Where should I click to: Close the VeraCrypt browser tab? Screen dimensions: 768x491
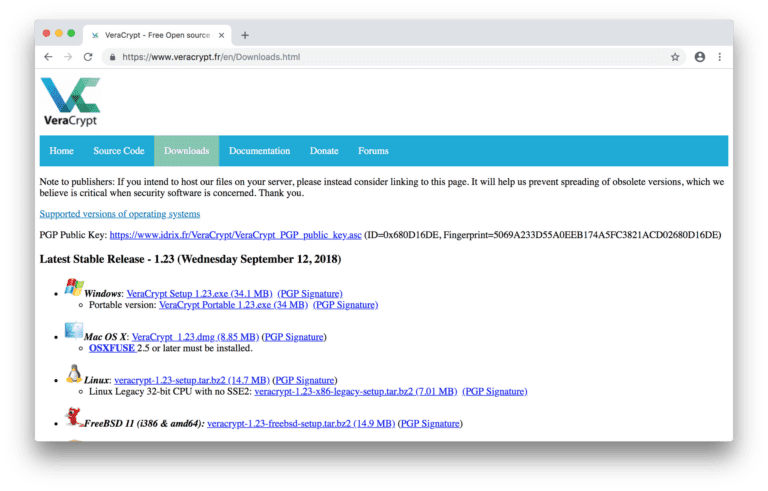pos(221,35)
